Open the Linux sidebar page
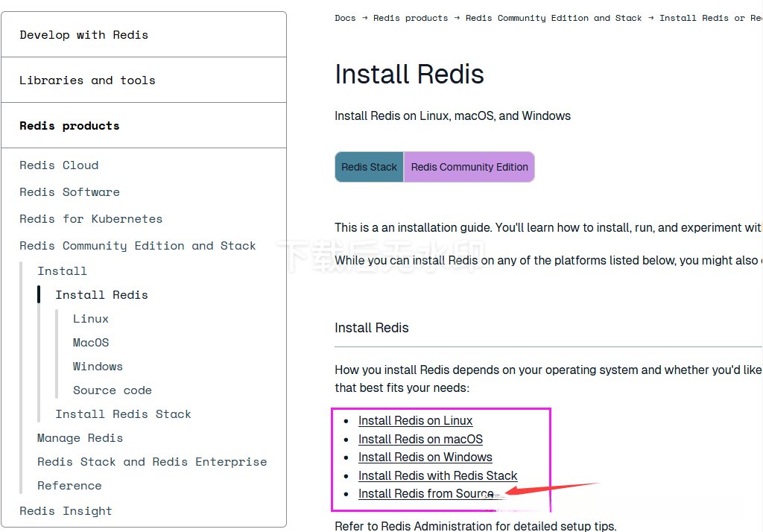This screenshot has height=532, width=763. (x=91, y=319)
